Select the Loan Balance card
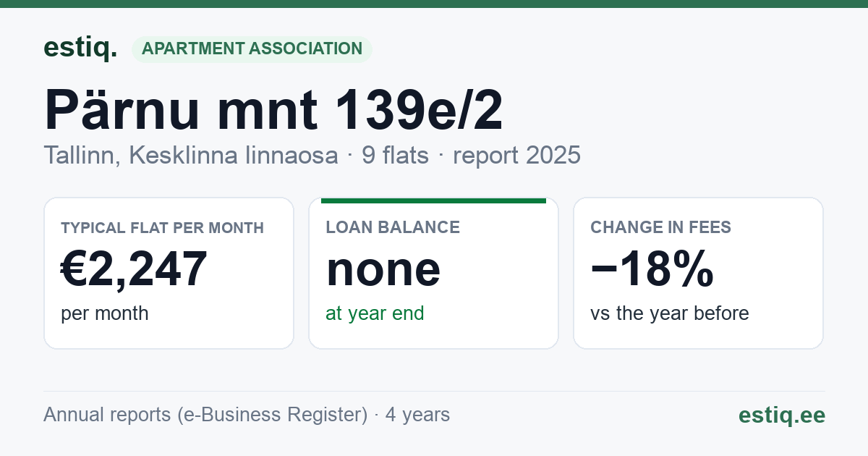868x456 pixels. click(433, 273)
